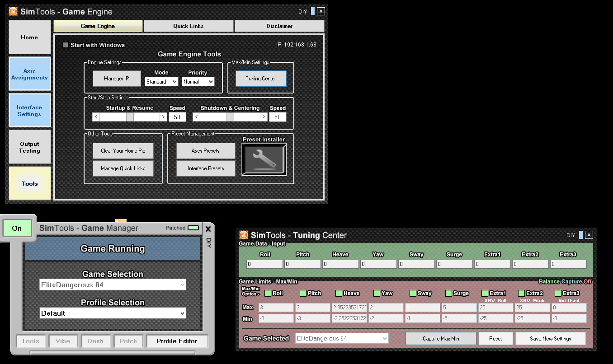Click the Patched status indicator in Game Manager
613x364 pixels.
pos(193,228)
